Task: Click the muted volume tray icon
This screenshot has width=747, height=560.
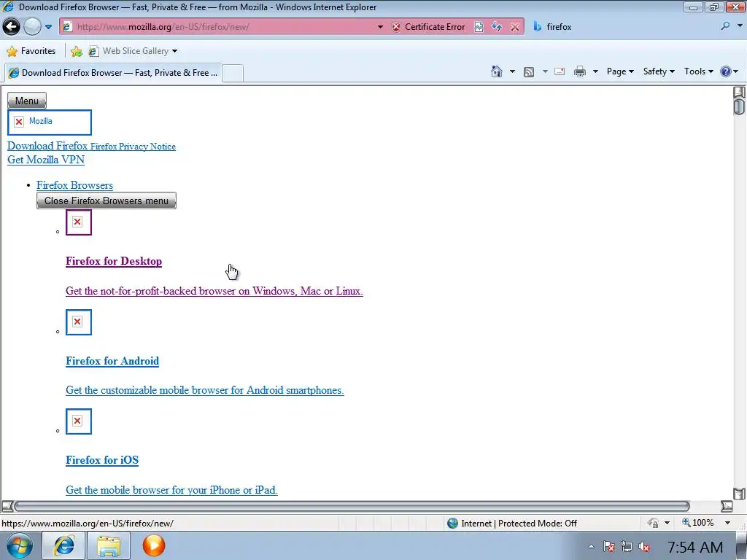Action: (645, 547)
